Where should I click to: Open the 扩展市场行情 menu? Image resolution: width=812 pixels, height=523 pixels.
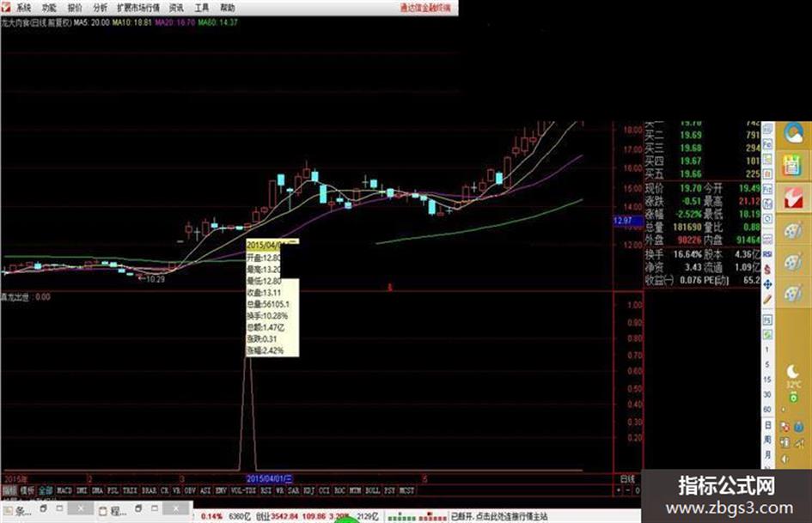(138, 8)
